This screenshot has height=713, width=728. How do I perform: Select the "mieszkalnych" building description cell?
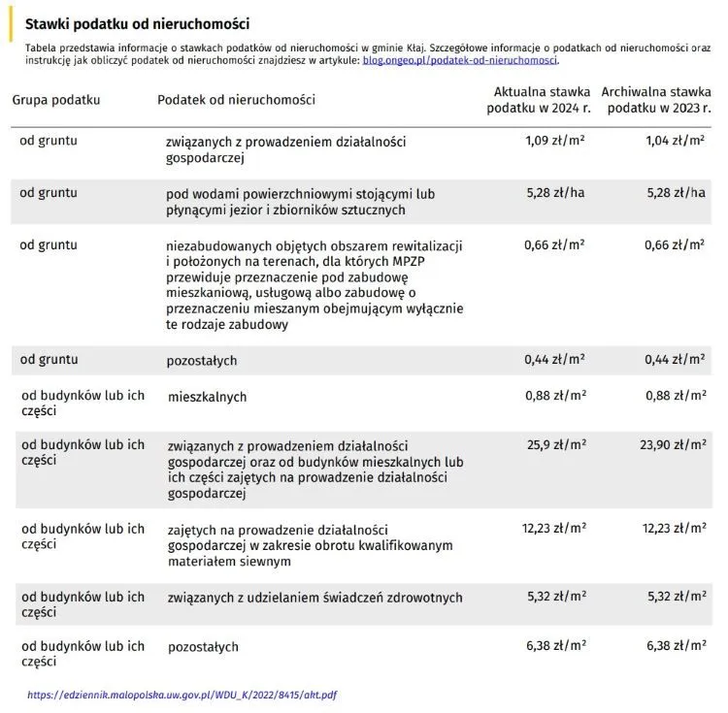click(x=207, y=397)
